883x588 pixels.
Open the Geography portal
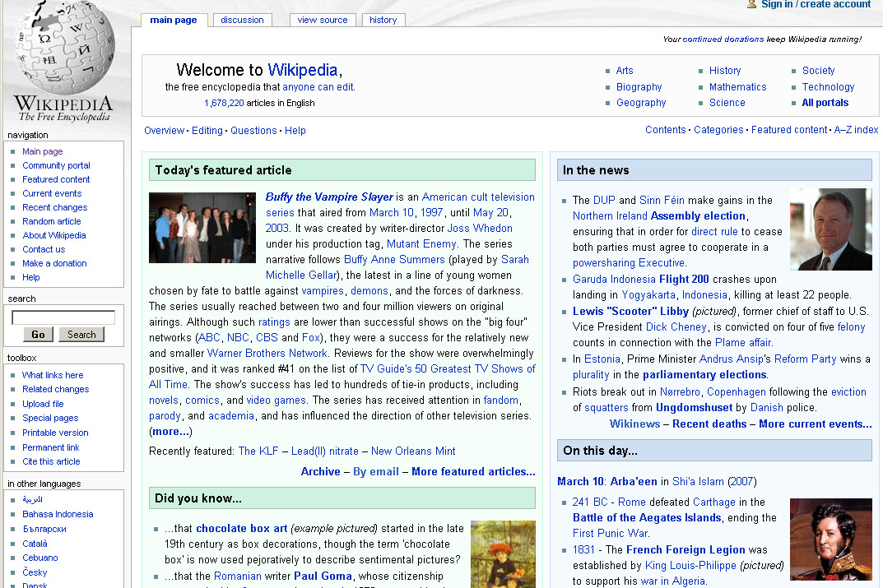click(x=641, y=103)
